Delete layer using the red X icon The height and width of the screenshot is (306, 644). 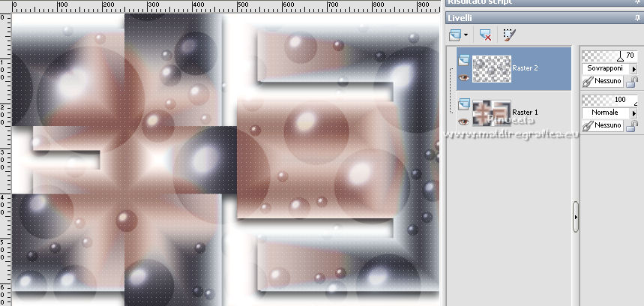[x=486, y=35]
